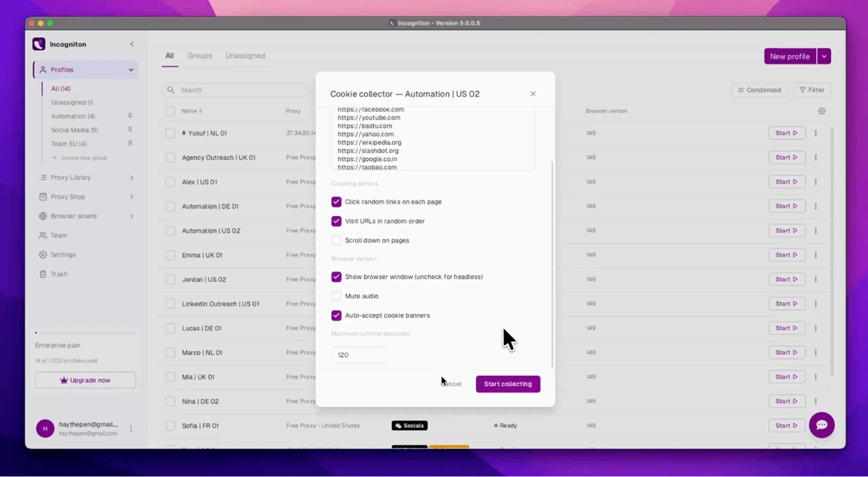Image resolution: width=868 pixels, height=477 pixels.
Task: Click the Start collecting button
Action: click(x=508, y=384)
